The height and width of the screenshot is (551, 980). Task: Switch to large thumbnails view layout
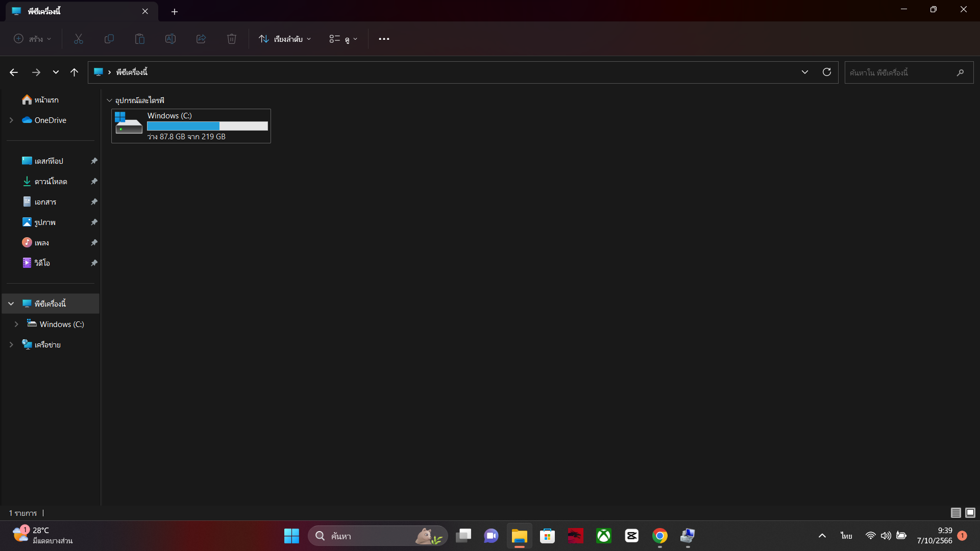[970, 513]
